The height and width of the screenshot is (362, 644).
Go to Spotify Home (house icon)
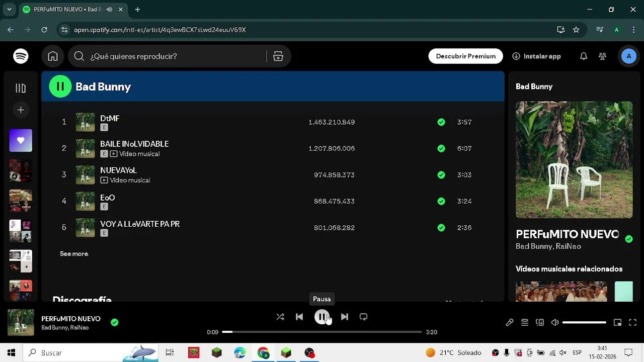click(x=53, y=56)
